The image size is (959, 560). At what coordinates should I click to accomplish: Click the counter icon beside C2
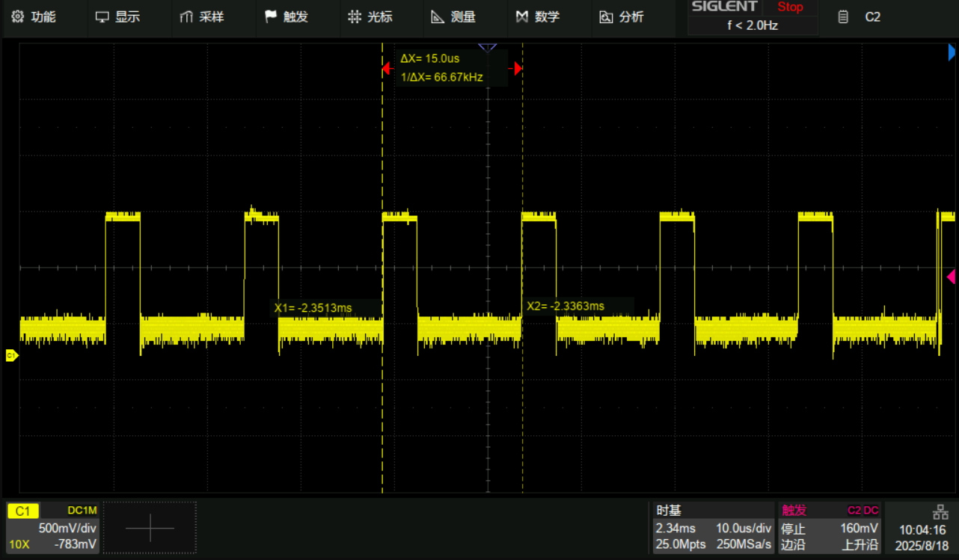(x=843, y=16)
